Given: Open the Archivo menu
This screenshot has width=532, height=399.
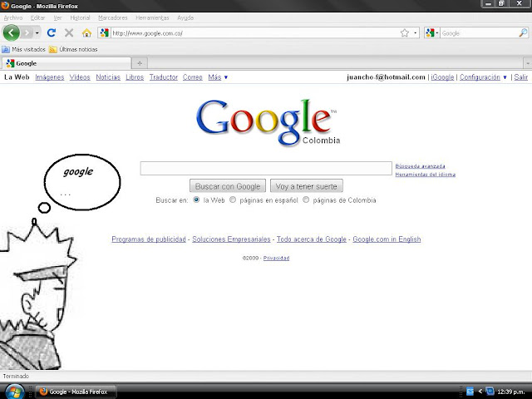Looking at the screenshot, I should [13, 17].
